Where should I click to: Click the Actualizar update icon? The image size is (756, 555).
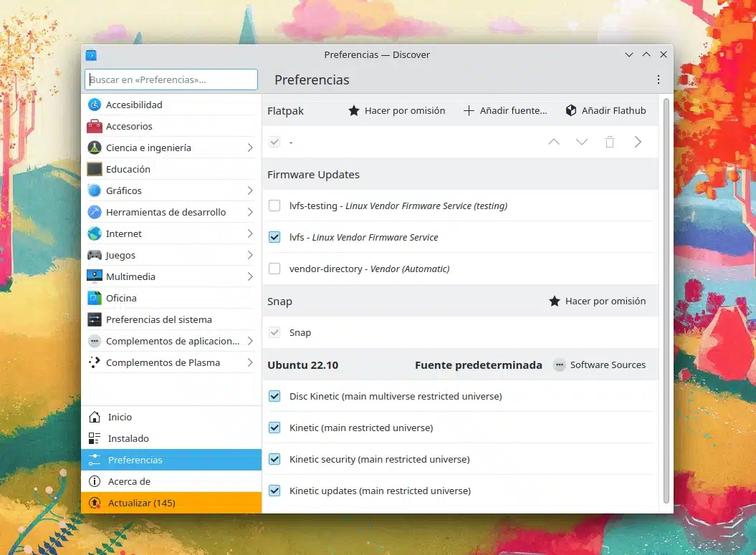[x=95, y=503]
